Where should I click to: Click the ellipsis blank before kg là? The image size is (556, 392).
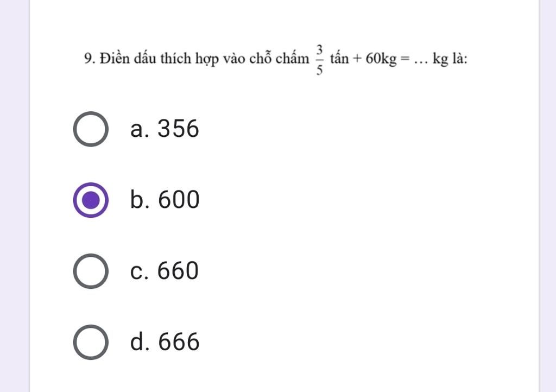click(x=421, y=63)
